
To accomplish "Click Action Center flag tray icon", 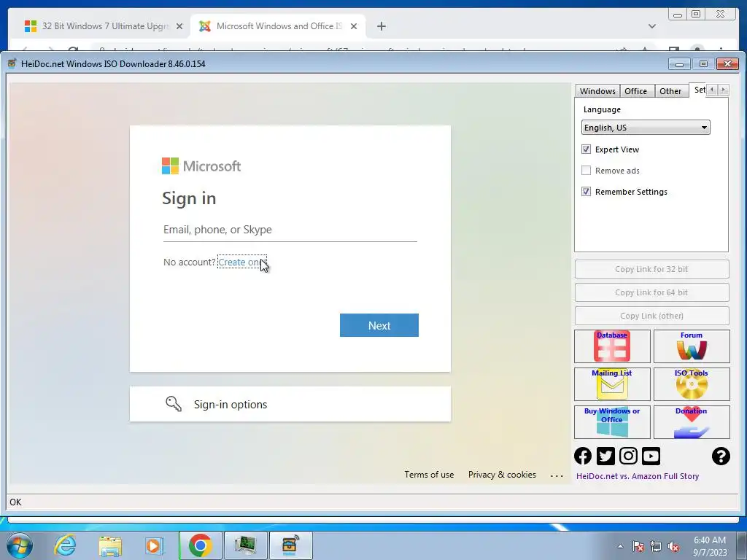I will tap(638, 546).
